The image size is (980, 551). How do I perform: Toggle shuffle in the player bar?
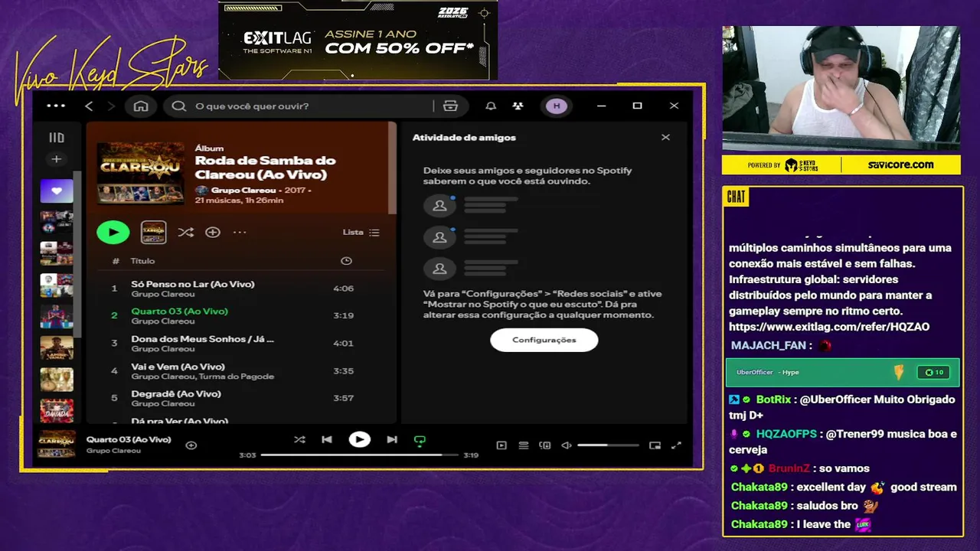coord(299,439)
